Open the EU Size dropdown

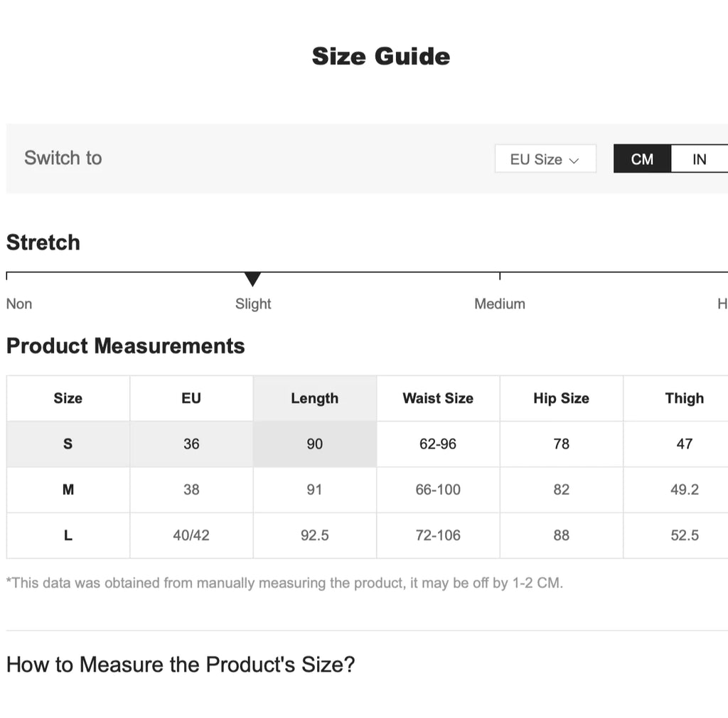(x=545, y=159)
